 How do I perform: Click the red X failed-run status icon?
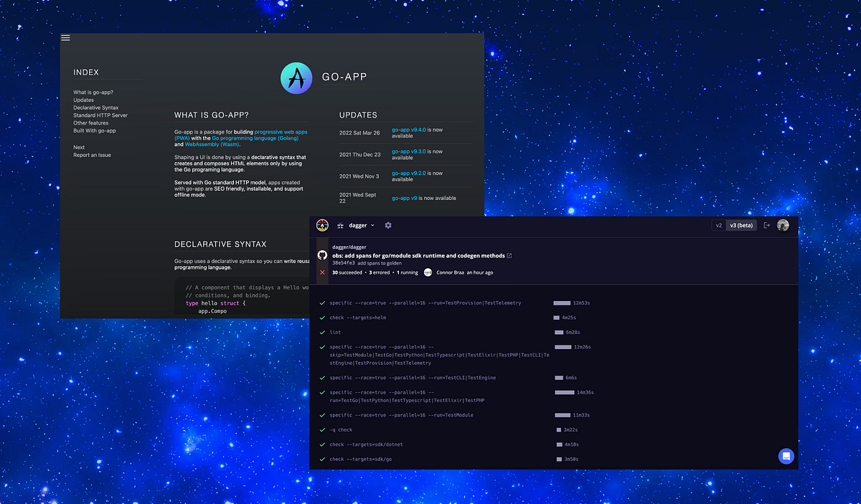pos(321,272)
